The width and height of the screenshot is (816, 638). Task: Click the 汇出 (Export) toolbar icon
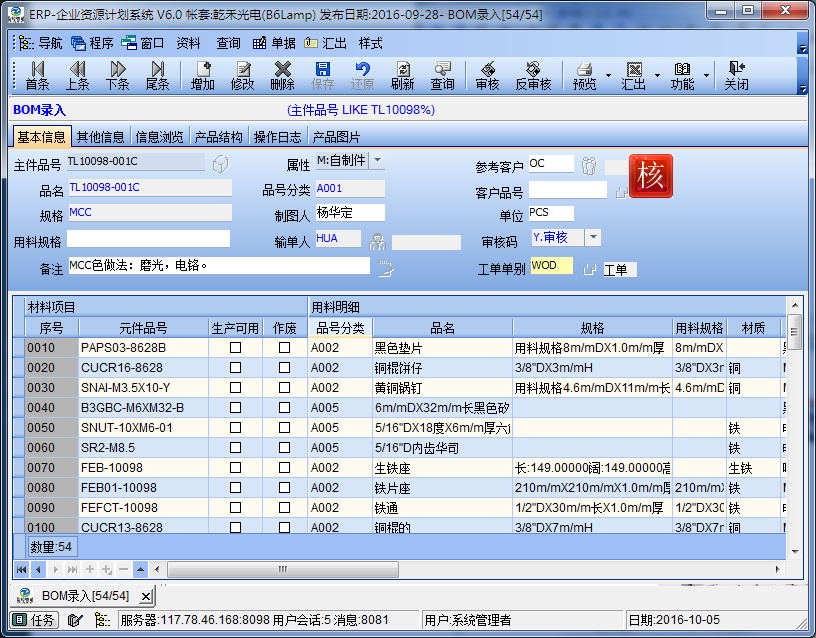634,75
